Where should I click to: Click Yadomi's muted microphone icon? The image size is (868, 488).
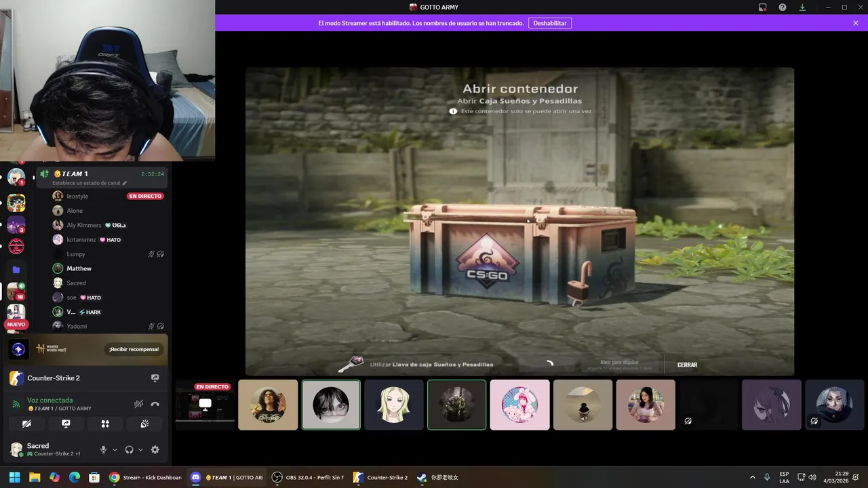151,327
